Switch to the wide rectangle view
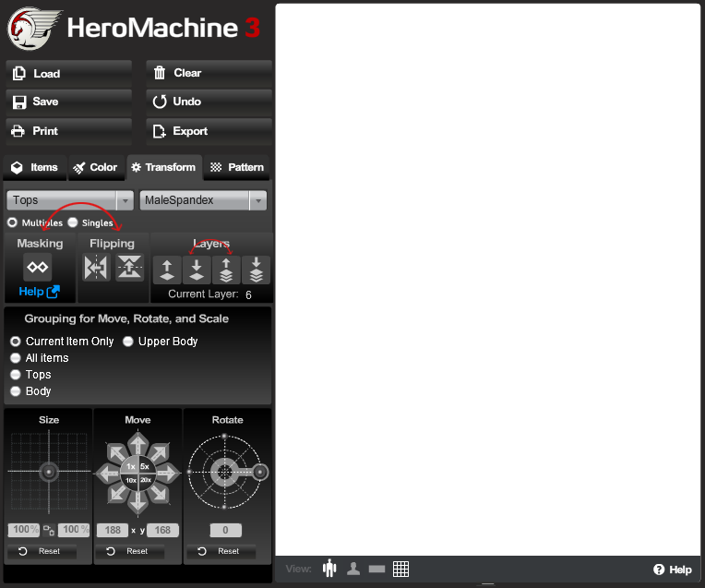Viewport: 705px width, 588px height. pyautogui.click(x=376, y=570)
